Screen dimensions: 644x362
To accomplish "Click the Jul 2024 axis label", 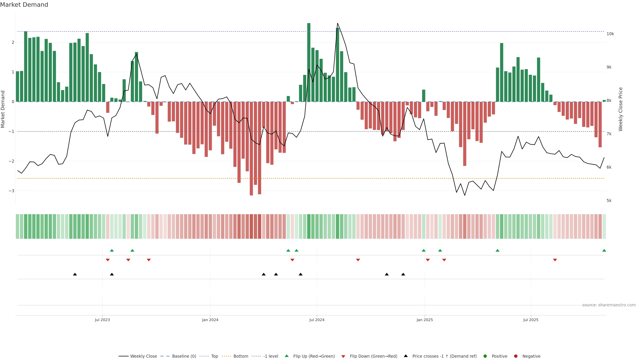I will [317, 320].
